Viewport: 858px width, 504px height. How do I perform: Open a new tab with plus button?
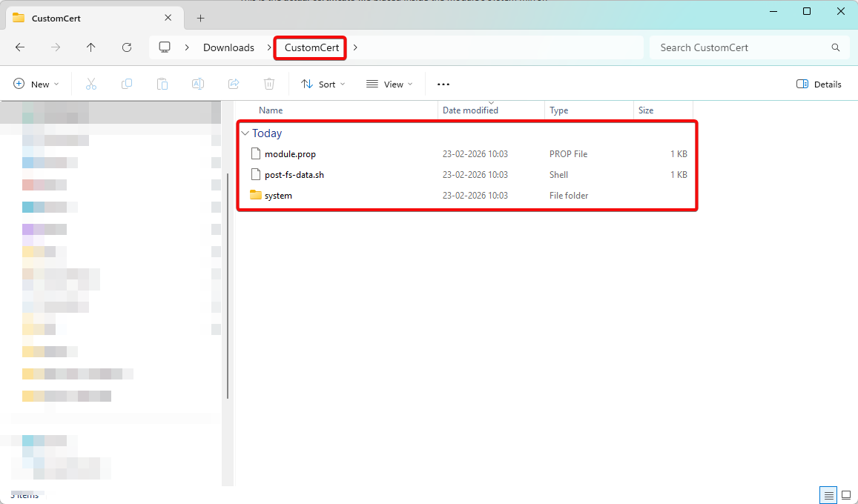pos(200,19)
